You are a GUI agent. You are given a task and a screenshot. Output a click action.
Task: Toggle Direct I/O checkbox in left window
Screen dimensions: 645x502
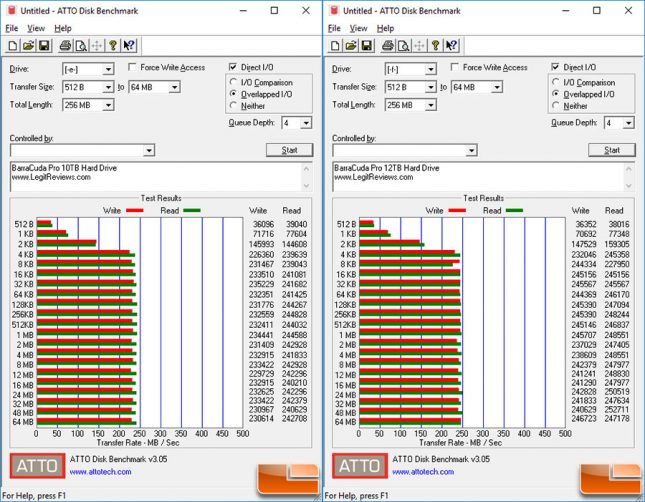pyautogui.click(x=233, y=67)
